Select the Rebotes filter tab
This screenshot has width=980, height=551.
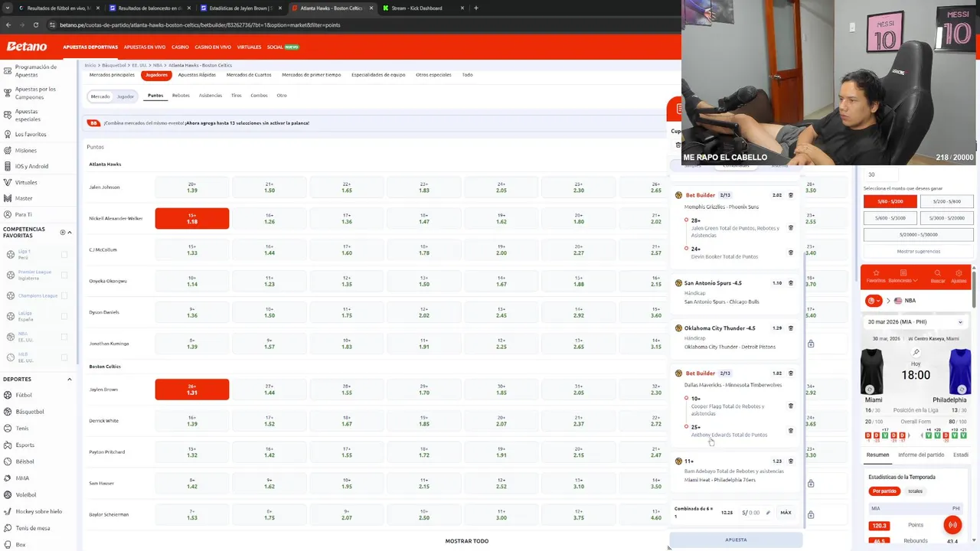point(181,96)
